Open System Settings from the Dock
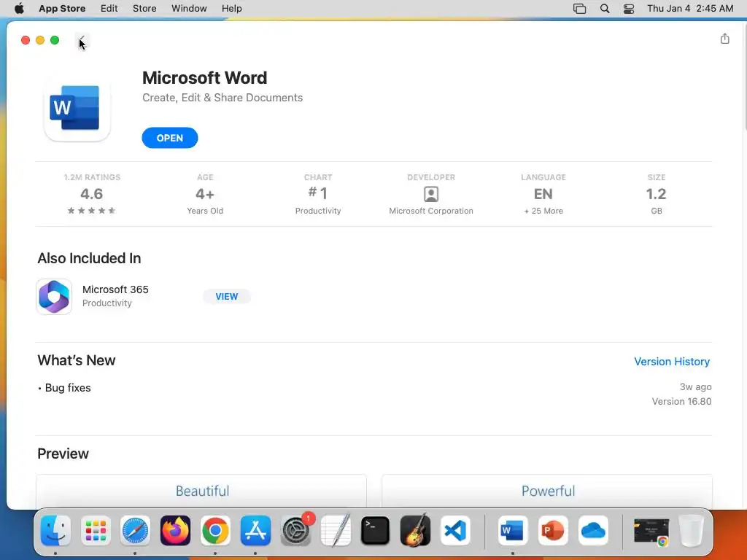 (x=296, y=531)
